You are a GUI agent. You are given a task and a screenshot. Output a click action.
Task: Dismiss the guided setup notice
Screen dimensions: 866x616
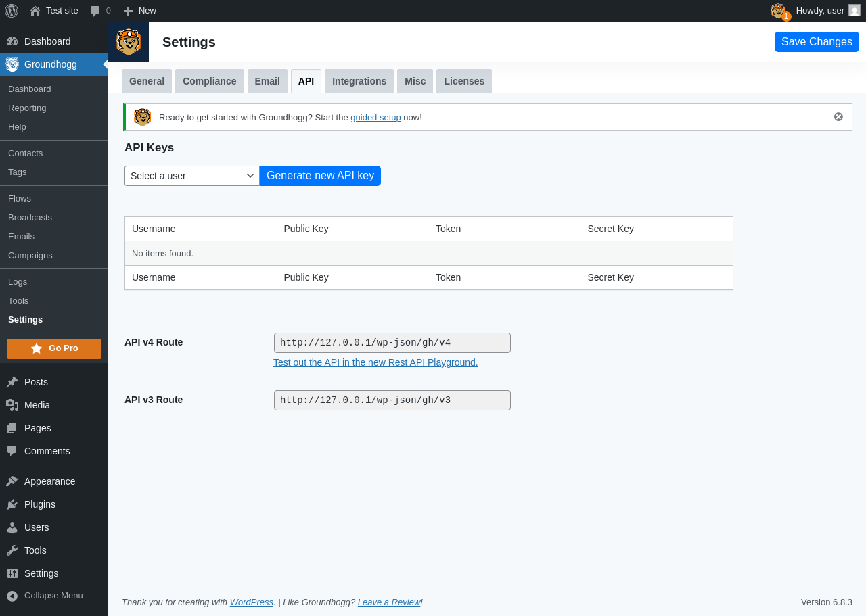point(838,117)
